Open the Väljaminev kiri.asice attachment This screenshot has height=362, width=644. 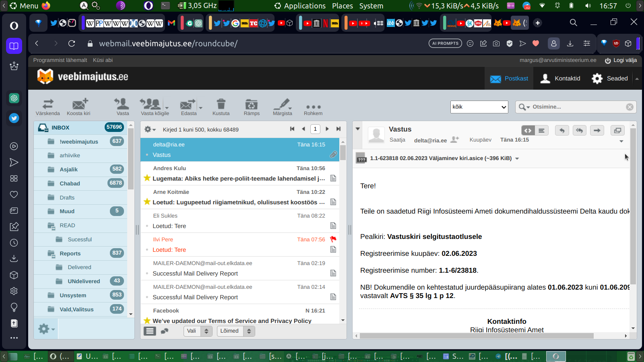pos(441,158)
